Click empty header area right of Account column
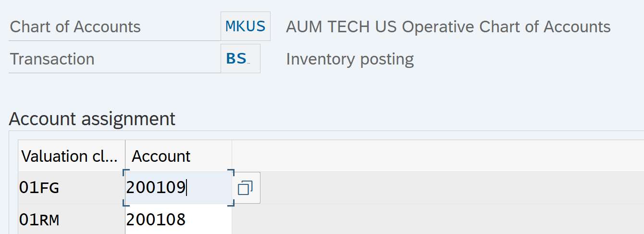 click(x=433, y=156)
